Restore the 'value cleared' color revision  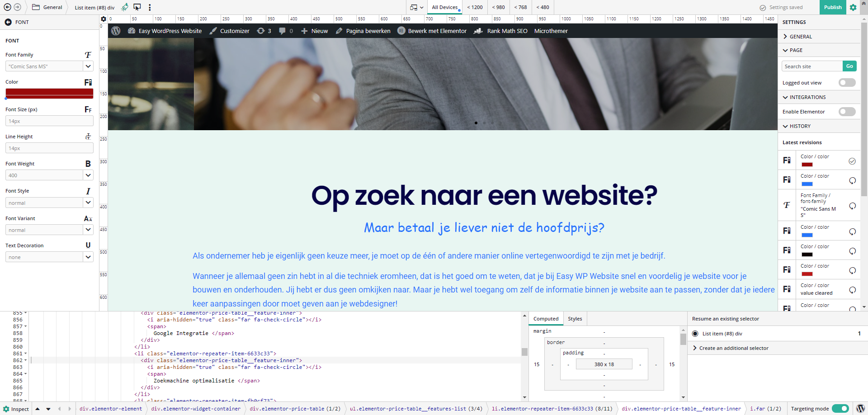point(852,290)
